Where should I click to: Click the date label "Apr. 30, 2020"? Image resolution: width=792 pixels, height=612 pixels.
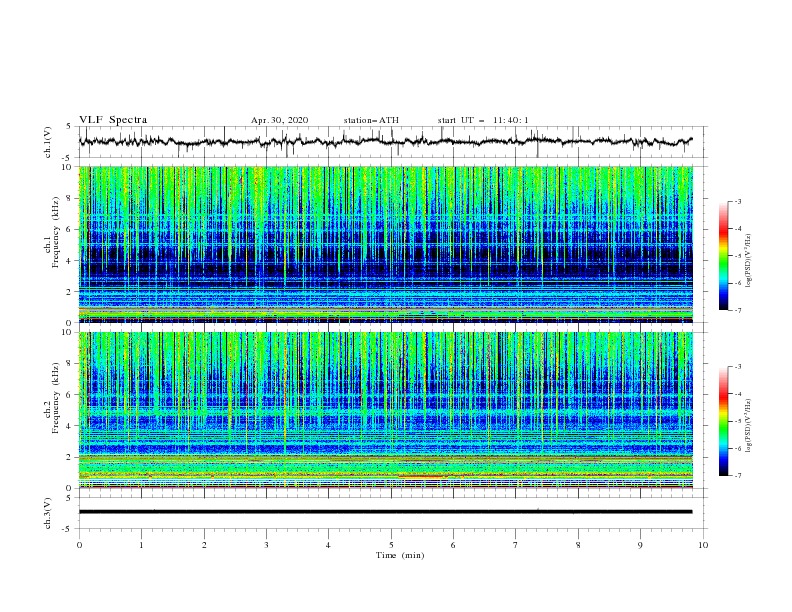279,120
